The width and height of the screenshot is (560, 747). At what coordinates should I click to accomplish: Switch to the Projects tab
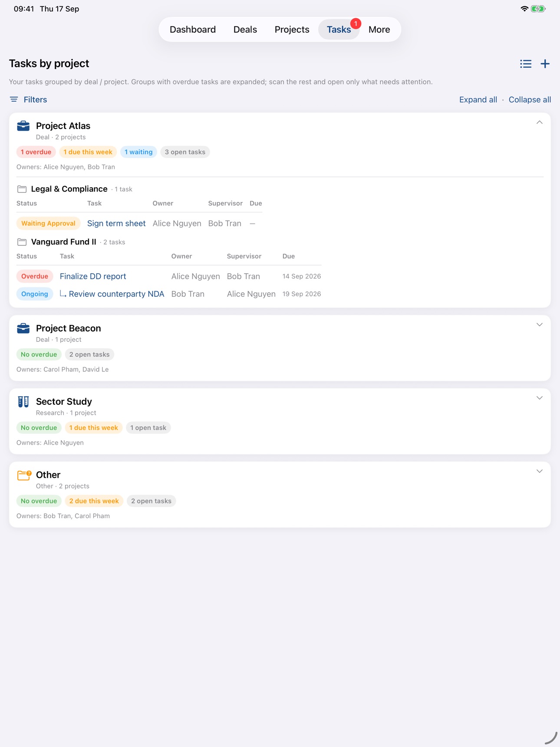point(292,30)
